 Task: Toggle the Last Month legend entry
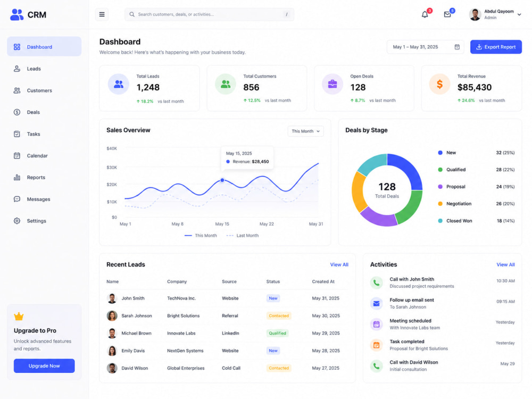[242, 236]
